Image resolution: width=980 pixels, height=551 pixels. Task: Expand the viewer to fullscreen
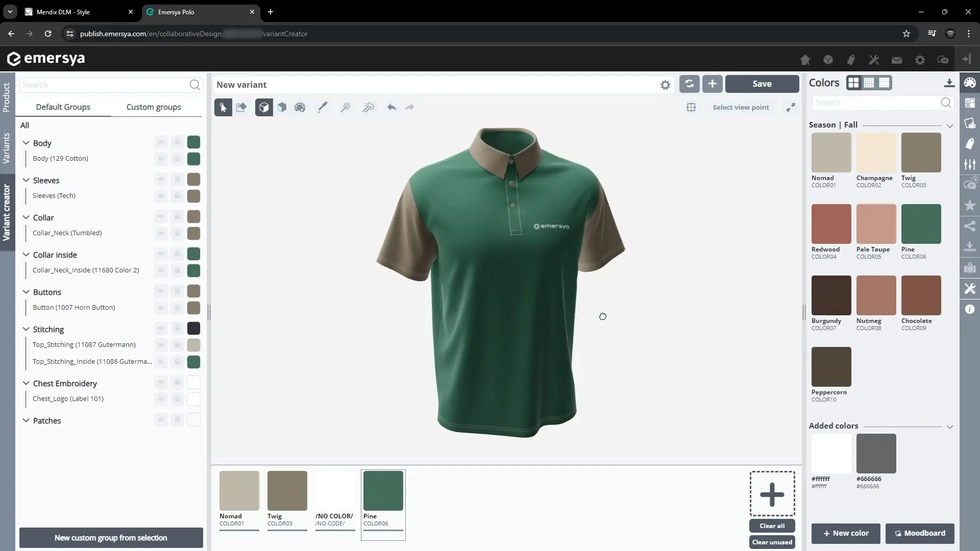click(791, 107)
